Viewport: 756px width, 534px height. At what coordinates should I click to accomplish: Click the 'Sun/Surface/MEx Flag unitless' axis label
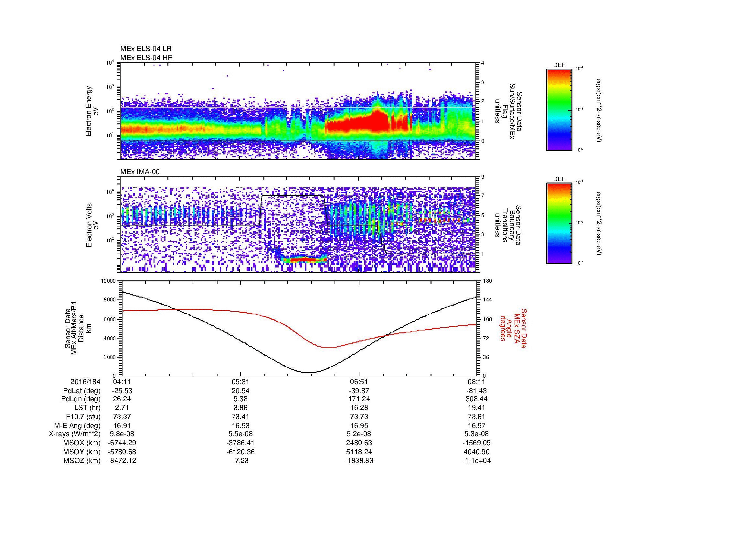click(508, 111)
